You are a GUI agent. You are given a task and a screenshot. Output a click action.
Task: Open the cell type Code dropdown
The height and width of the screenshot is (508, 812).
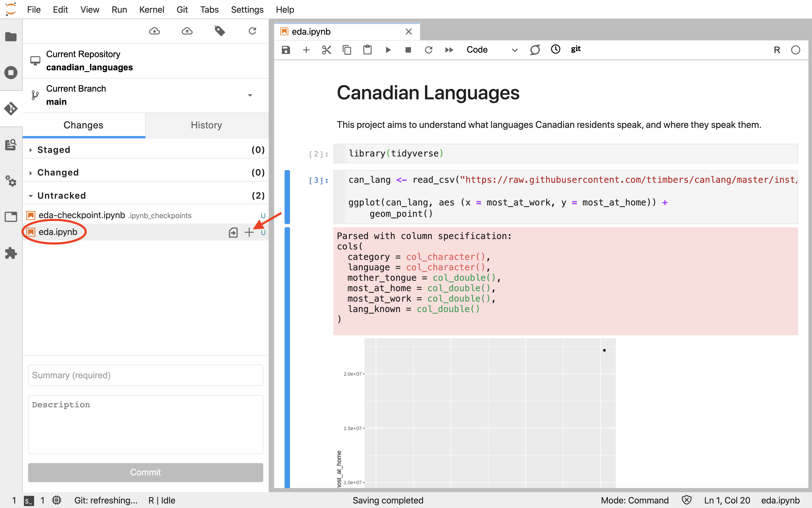pyautogui.click(x=492, y=50)
